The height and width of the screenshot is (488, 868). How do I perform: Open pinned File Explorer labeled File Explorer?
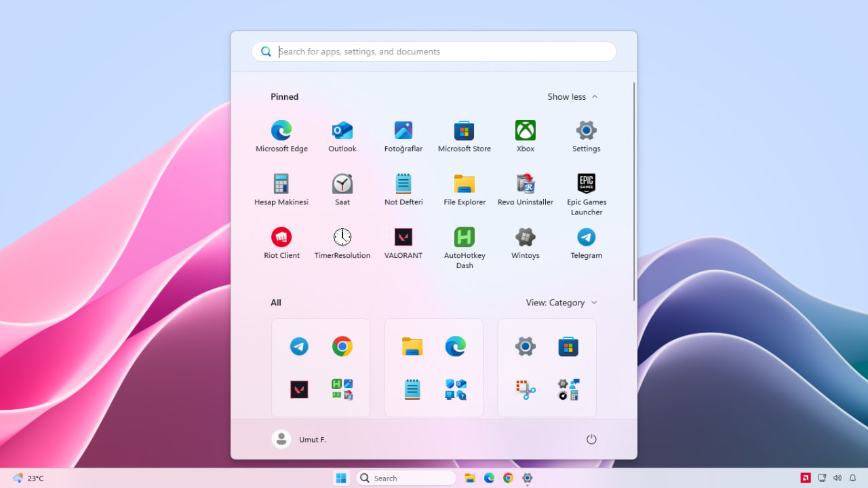point(465,190)
